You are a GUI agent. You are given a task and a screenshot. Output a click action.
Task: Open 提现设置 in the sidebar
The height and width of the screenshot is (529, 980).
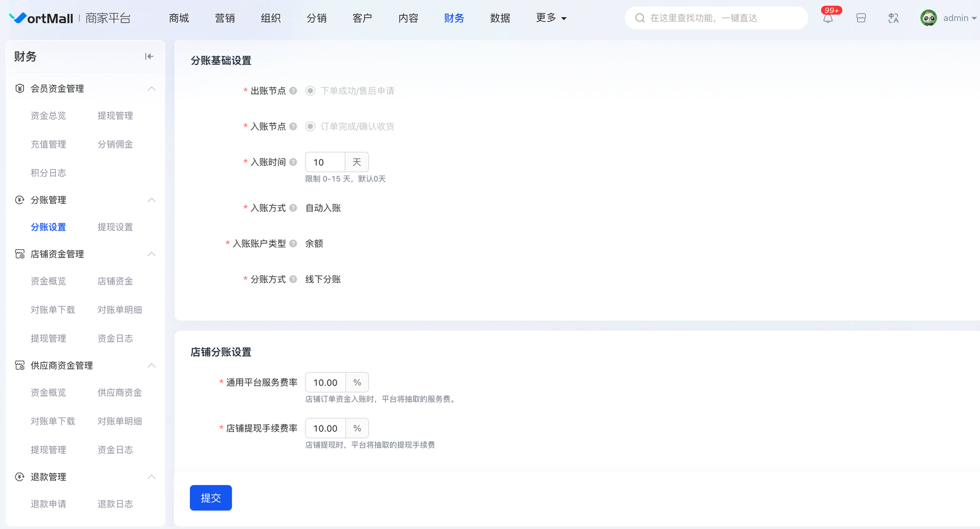pyautogui.click(x=115, y=227)
